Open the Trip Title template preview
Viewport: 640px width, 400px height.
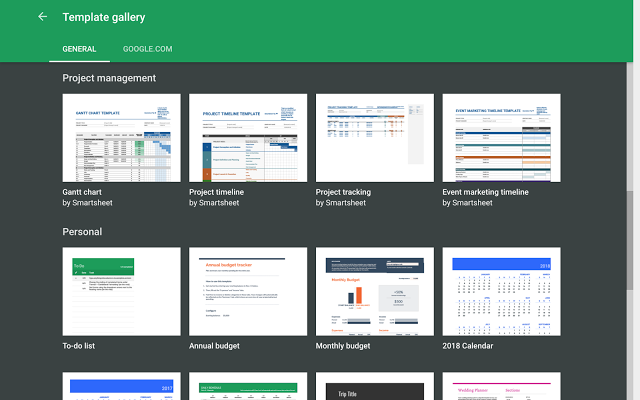tap(374, 388)
